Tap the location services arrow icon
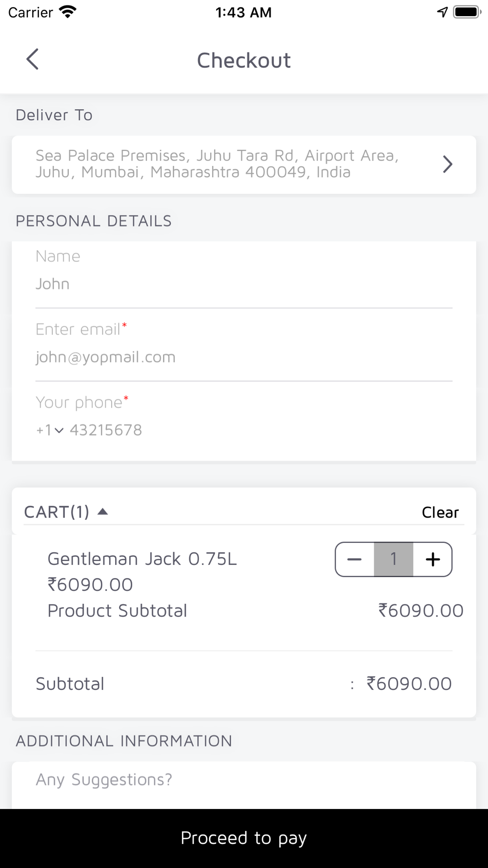Image resolution: width=488 pixels, height=868 pixels. (442, 12)
